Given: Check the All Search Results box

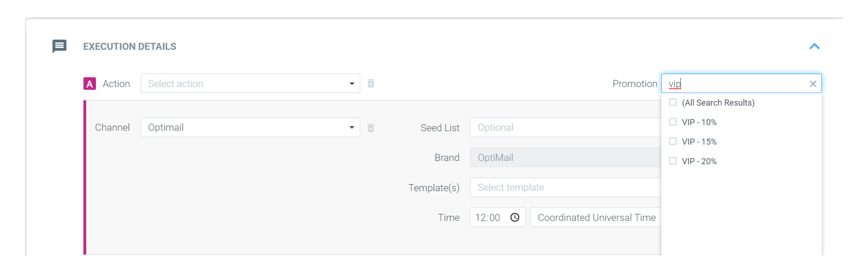Looking at the screenshot, I should click(673, 102).
